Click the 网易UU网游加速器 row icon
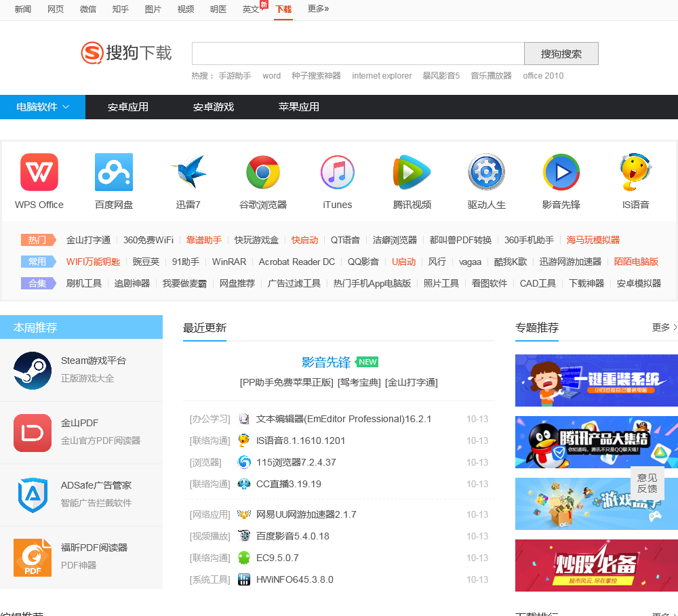The height and width of the screenshot is (616, 678). (x=244, y=514)
